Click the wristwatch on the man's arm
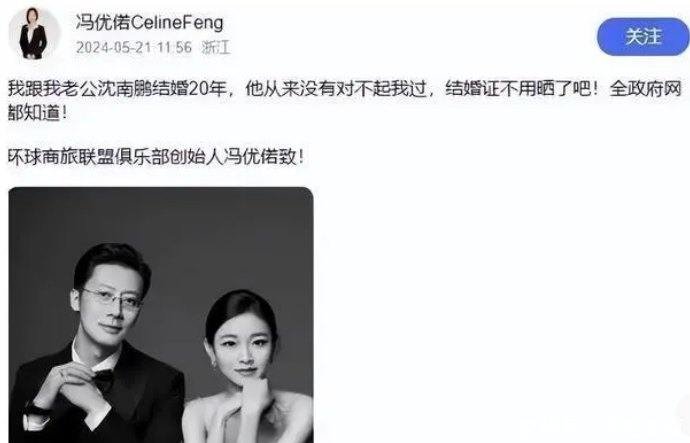Image resolution: width=690 pixels, height=443 pixels. click(x=34, y=408)
